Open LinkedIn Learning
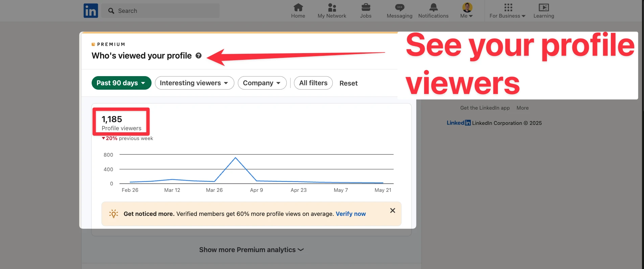Image resolution: width=644 pixels, height=269 pixels. pos(544,11)
